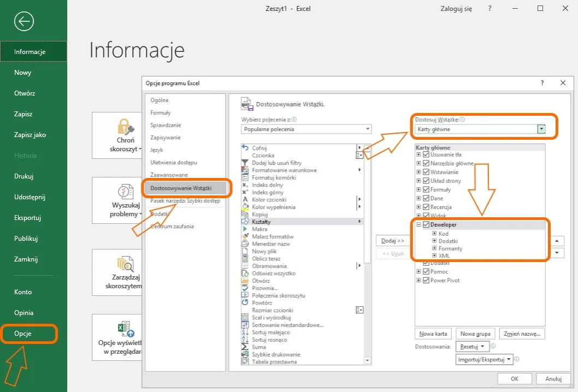Click the move up arrow beside ribbon list
The height and width of the screenshot is (392, 578).
point(556,241)
